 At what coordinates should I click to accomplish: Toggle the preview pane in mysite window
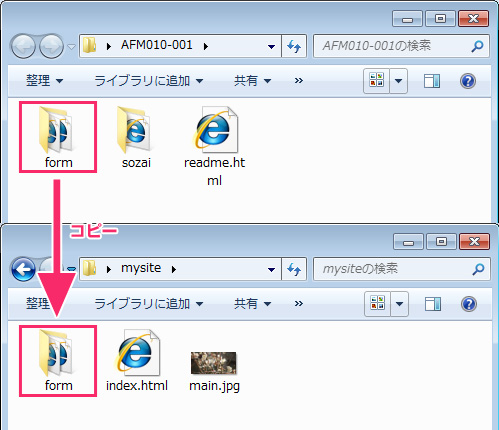(433, 304)
